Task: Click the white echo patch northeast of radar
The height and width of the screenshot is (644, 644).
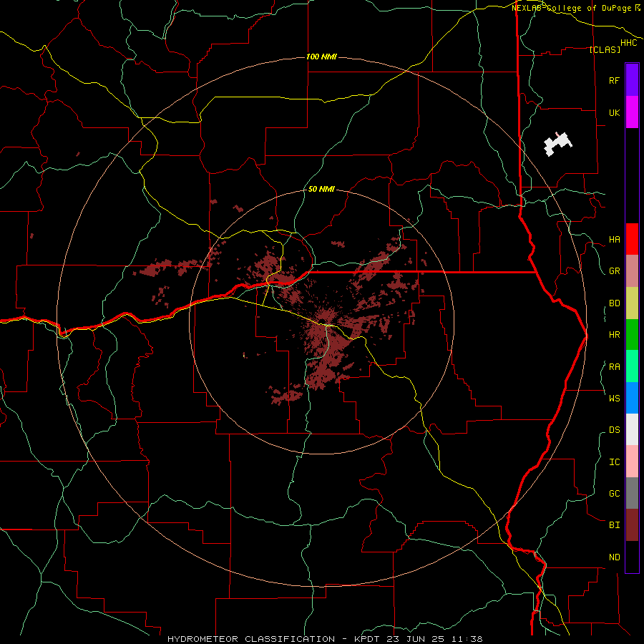Action: click(557, 144)
